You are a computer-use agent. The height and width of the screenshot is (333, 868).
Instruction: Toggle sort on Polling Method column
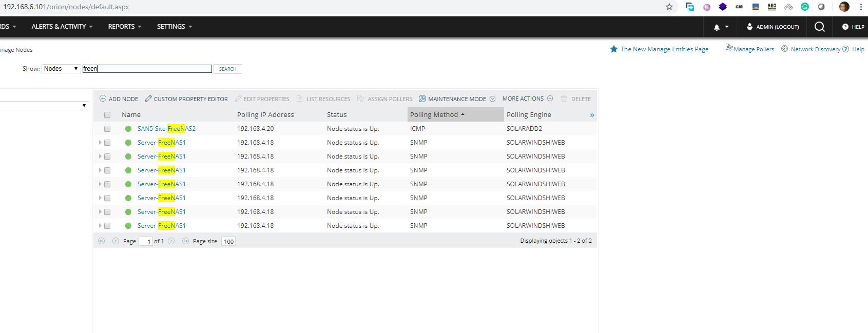456,114
